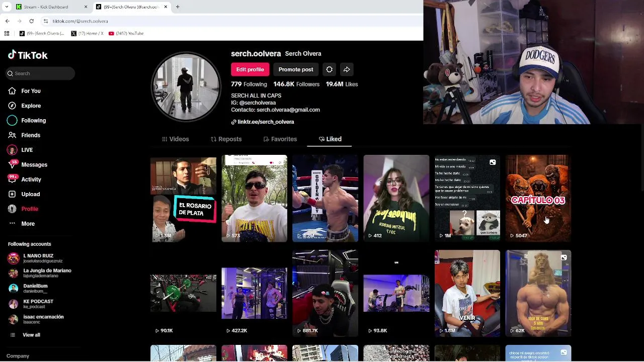
Task: Open the El Rosario de Plata video
Action: pos(183,199)
